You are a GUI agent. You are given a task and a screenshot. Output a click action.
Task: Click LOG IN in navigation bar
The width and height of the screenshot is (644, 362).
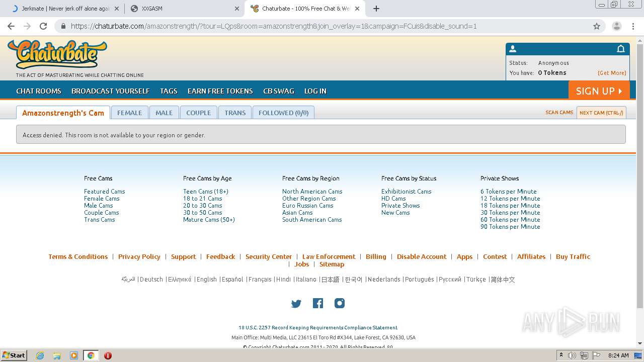click(315, 91)
